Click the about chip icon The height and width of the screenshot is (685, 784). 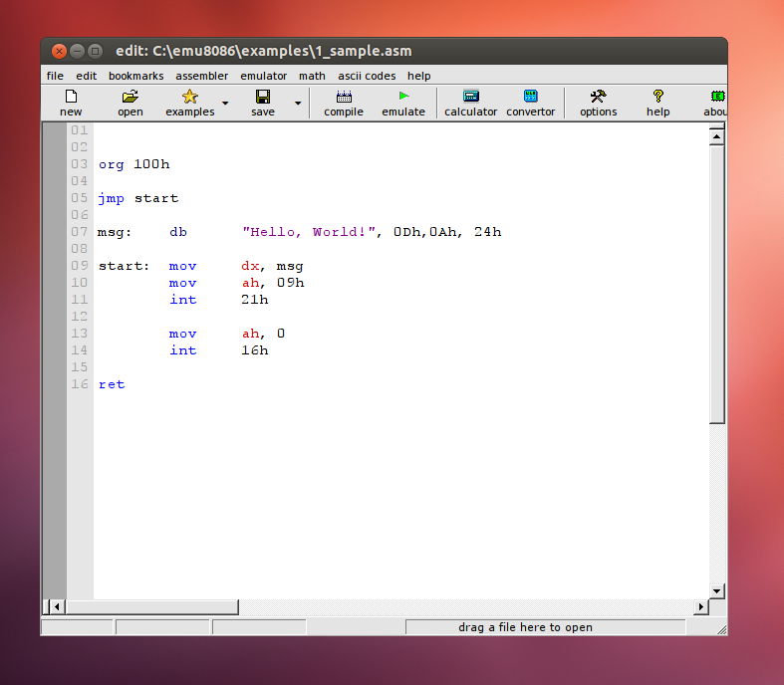click(718, 96)
